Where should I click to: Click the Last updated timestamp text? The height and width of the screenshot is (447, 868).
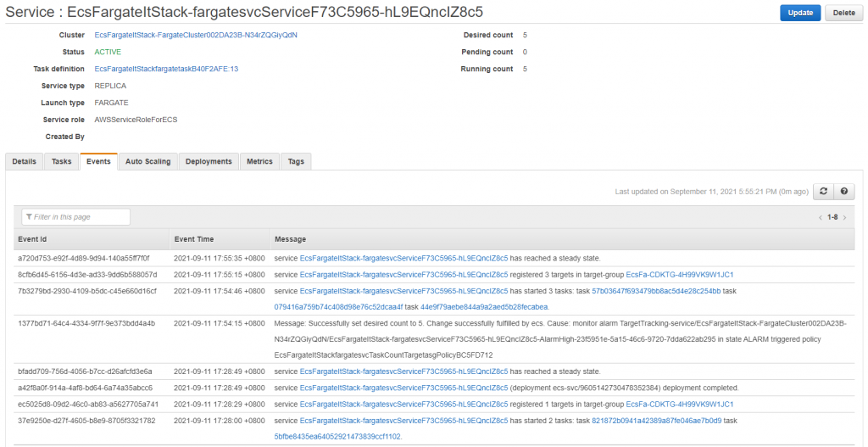point(711,192)
